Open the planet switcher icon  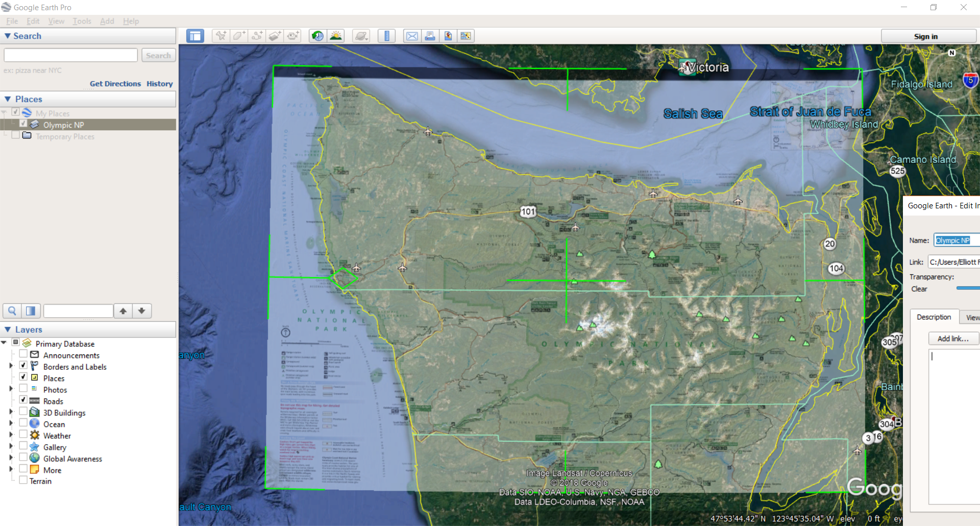click(x=361, y=36)
